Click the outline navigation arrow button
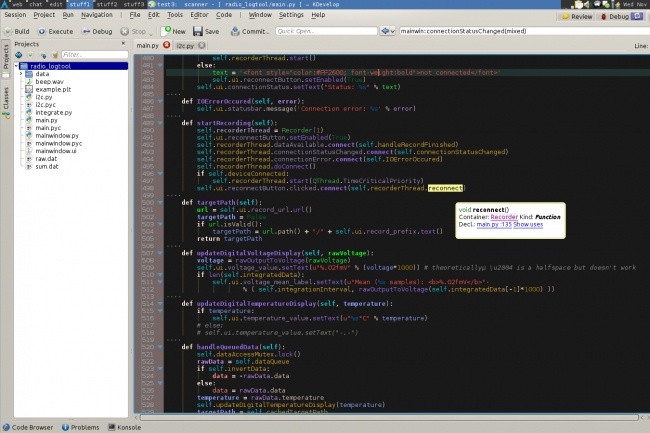The image size is (650, 433). [x=388, y=31]
